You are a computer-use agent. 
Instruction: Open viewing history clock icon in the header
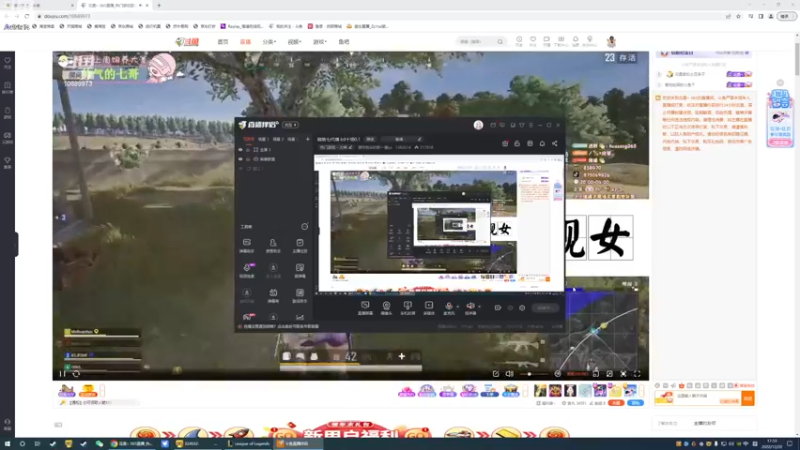[519, 41]
